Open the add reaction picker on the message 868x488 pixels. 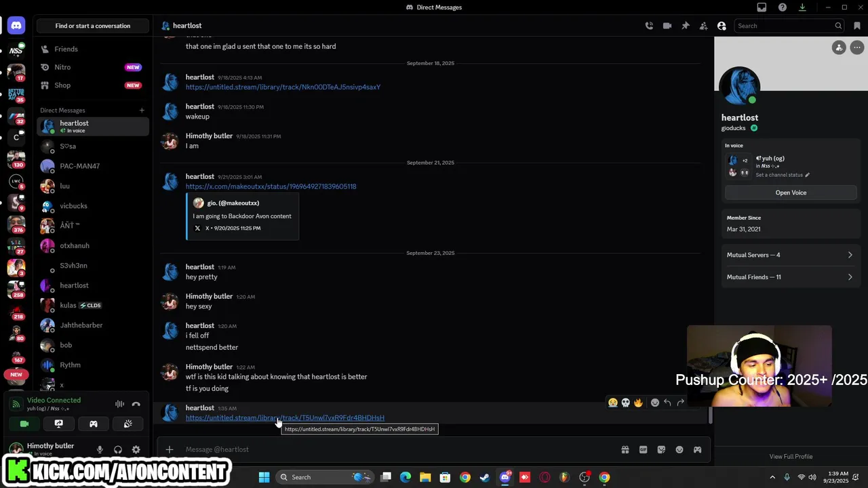(x=654, y=403)
